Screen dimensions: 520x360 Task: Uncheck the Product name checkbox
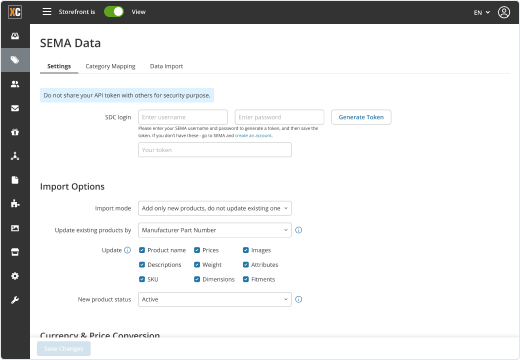pos(142,250)
